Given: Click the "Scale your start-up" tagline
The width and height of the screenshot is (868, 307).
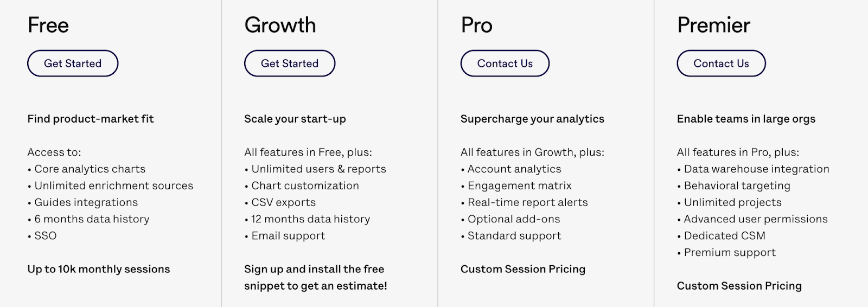Looking at the screenshot, I should point(295,119).
